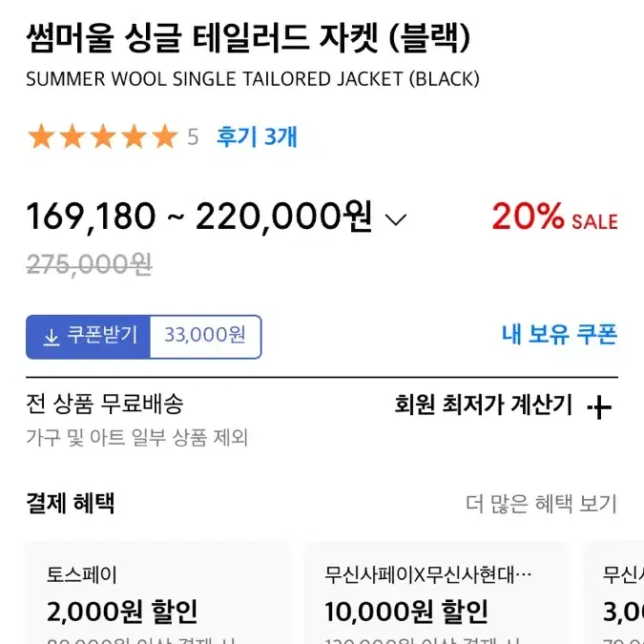Select the partially visible third benefit card
The width and height of the screenshot is (644, 644).
614,593
